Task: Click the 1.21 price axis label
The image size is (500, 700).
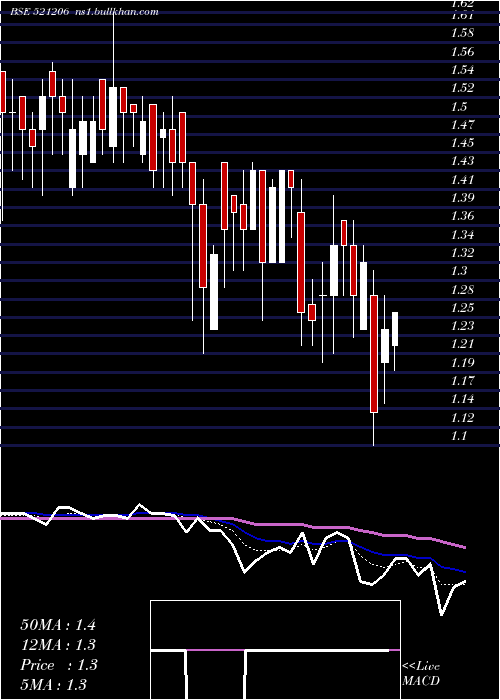Action: pos(462,344)
